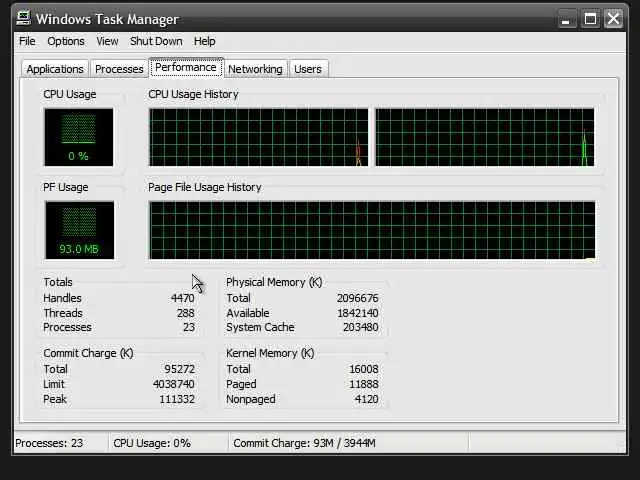Open the File menu
The height and width of the screenshot is (480, 640).
click(x=27, y=41)
